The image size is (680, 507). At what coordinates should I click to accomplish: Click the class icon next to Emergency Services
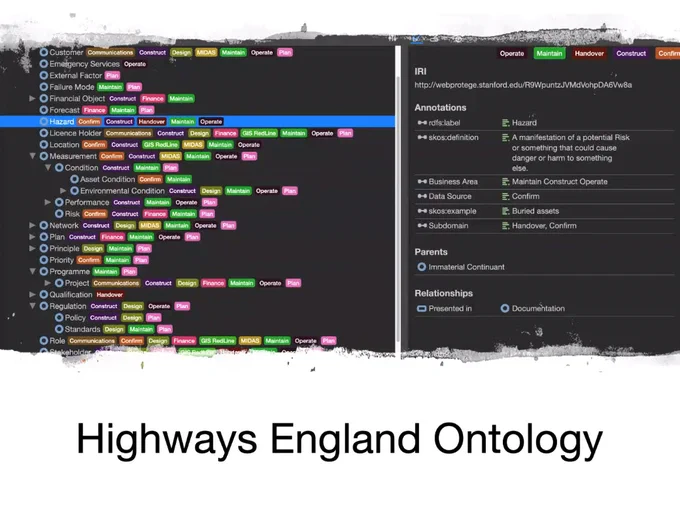[x=44, y=64]
